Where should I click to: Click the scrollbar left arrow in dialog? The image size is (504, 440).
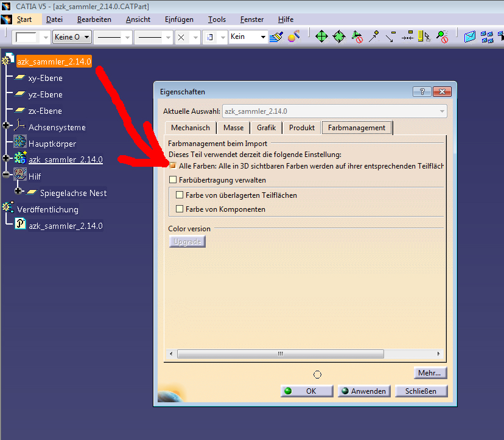[171, 354]
